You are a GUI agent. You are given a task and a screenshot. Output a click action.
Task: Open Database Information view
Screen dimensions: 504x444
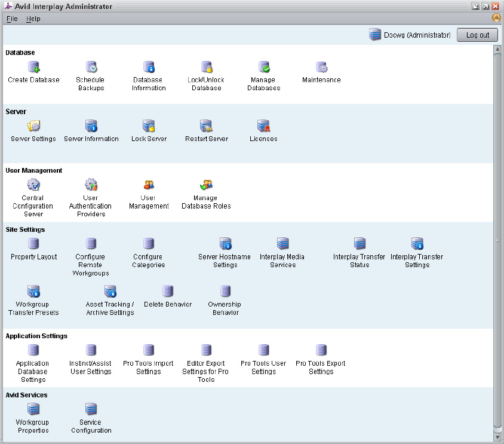click(149, 67)
